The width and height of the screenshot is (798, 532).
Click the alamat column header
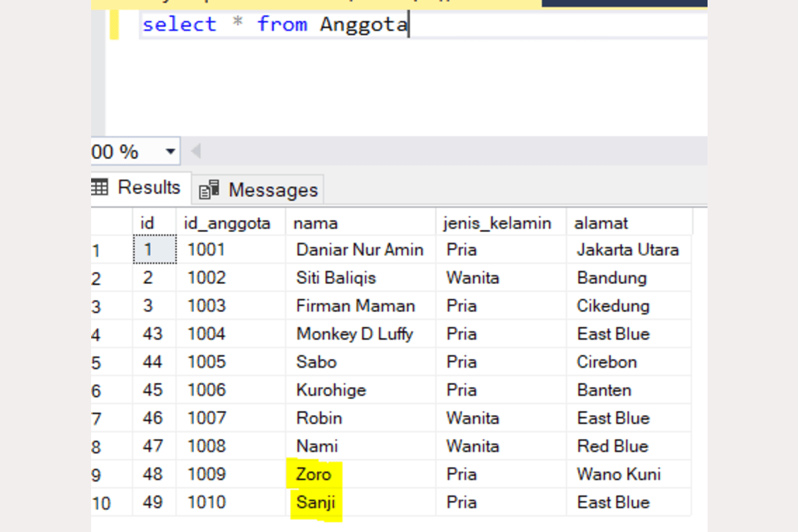pos(601,223)
